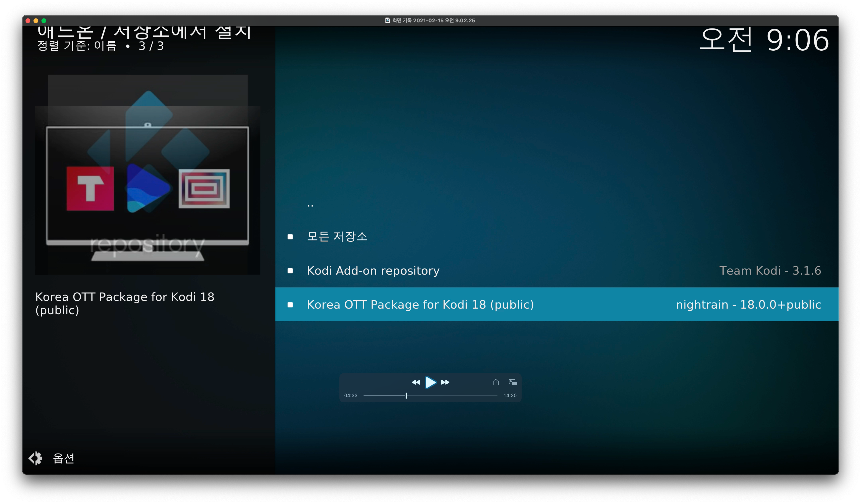This screenshot has width=861, height=504.
Task: Click the fast-forward icon
Action: coord(445,382)
